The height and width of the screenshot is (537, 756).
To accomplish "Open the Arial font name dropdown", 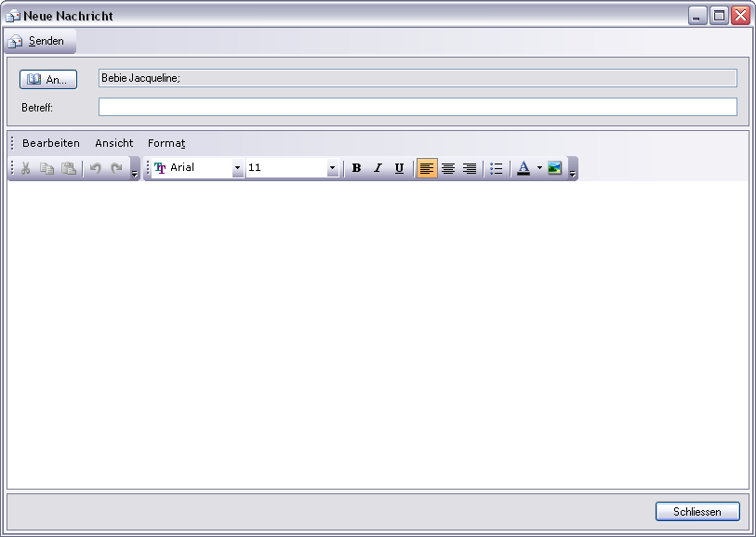I will pos(237,168).
